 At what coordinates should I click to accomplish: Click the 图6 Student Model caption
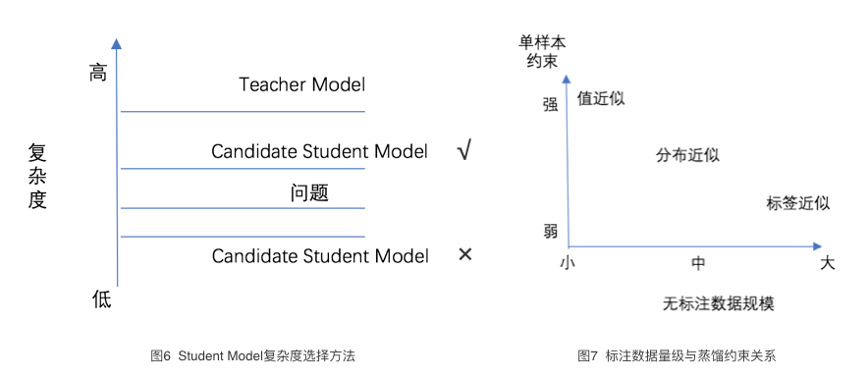point(252,355)
